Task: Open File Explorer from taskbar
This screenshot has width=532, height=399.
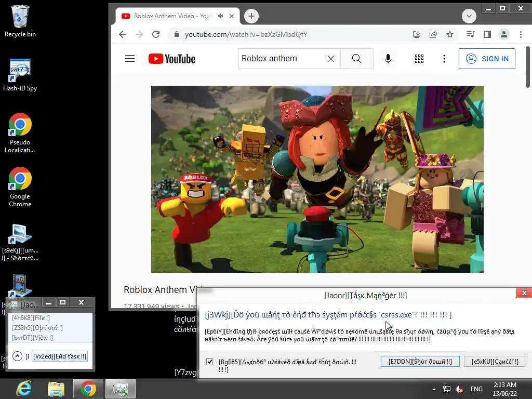Action: point(56,389)
